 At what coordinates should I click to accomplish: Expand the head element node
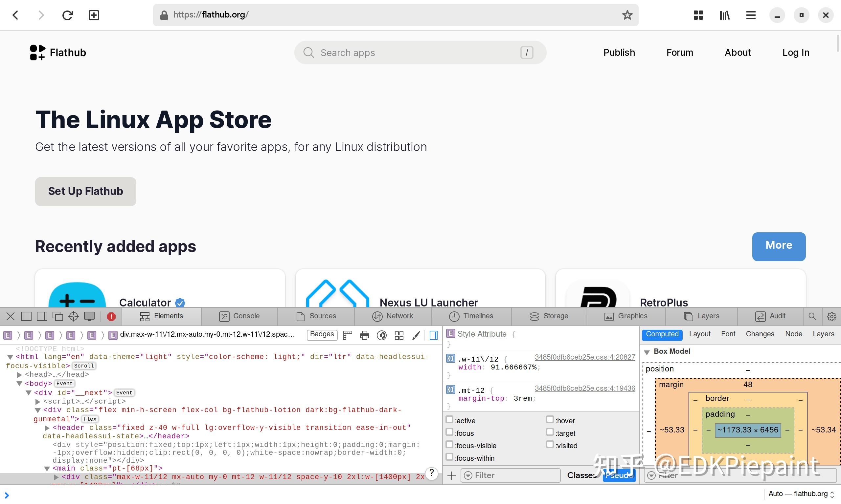point(20,375)
